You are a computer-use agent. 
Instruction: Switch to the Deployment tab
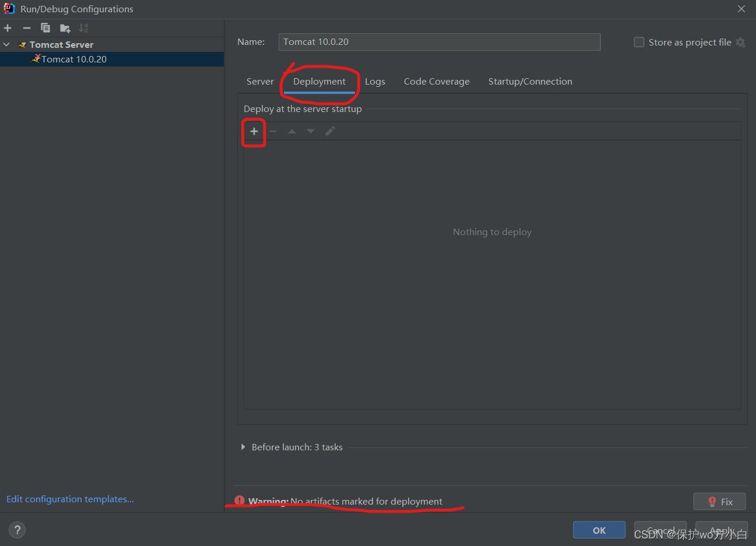[x=319, y=82]
